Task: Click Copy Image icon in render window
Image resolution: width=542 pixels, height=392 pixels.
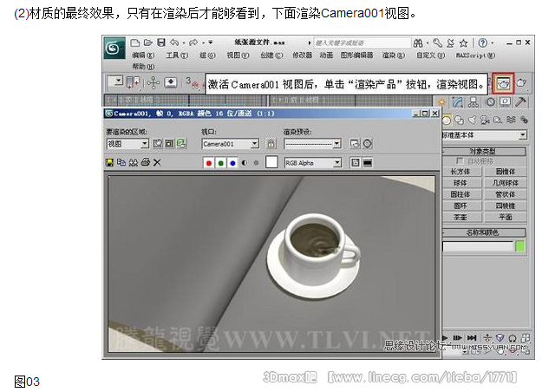Action: tap(121, 162)
